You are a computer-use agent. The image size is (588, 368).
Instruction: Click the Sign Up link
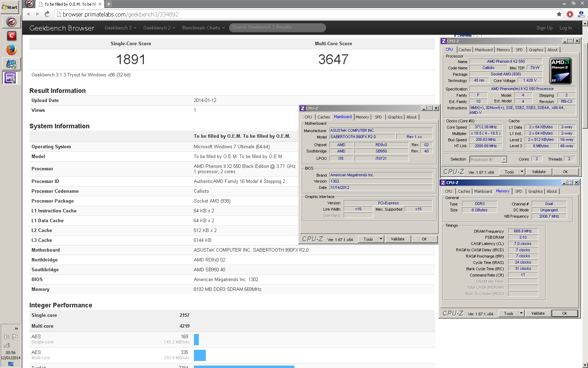pos(544,28)
